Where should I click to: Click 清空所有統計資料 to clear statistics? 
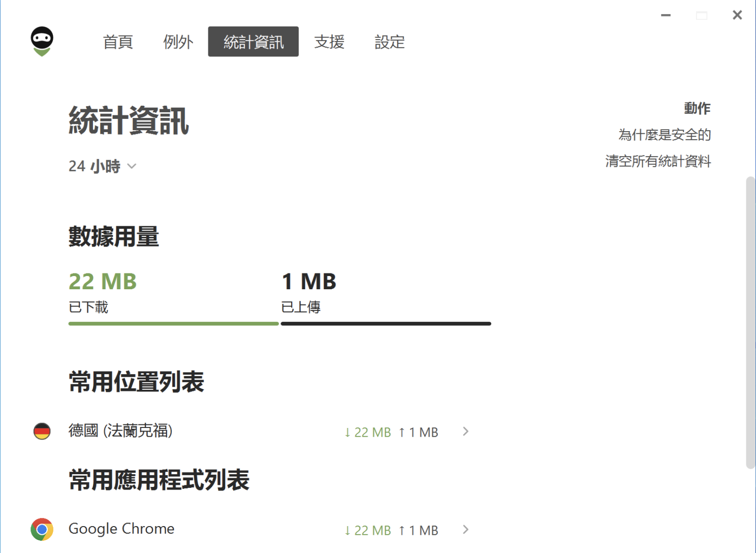658,161
